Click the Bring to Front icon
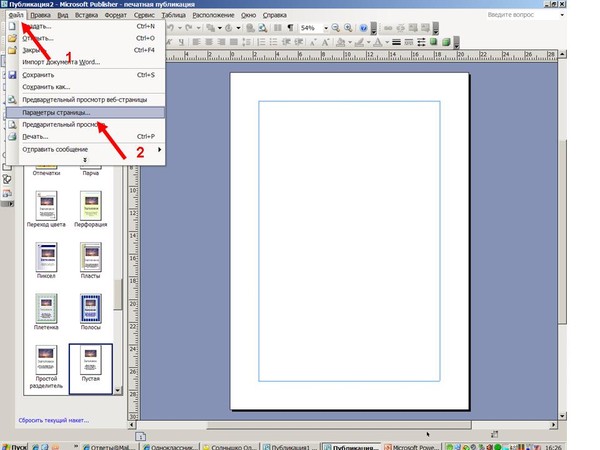600x450 pixels. pos(210,28)
